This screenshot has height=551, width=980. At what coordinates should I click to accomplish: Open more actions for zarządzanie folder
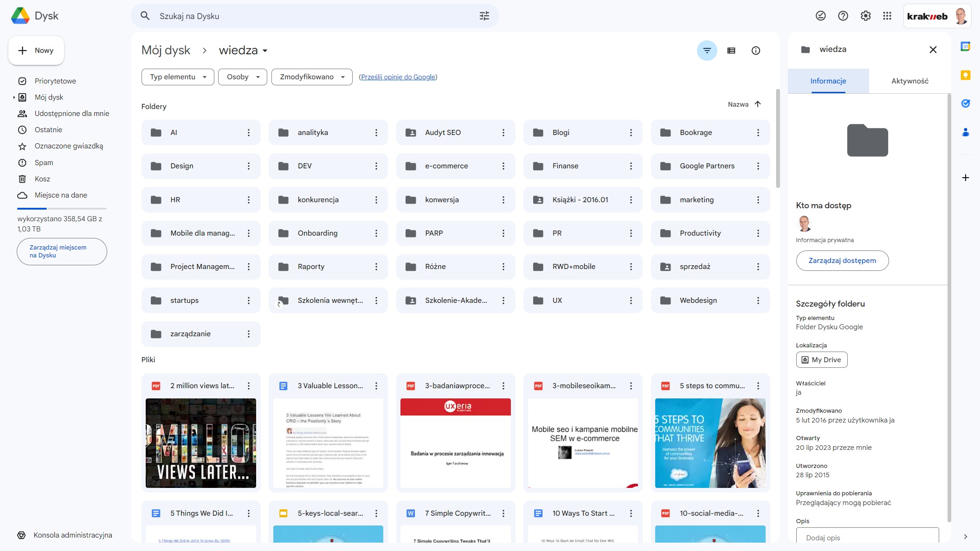pyautogui.click(x=249, y=334)
